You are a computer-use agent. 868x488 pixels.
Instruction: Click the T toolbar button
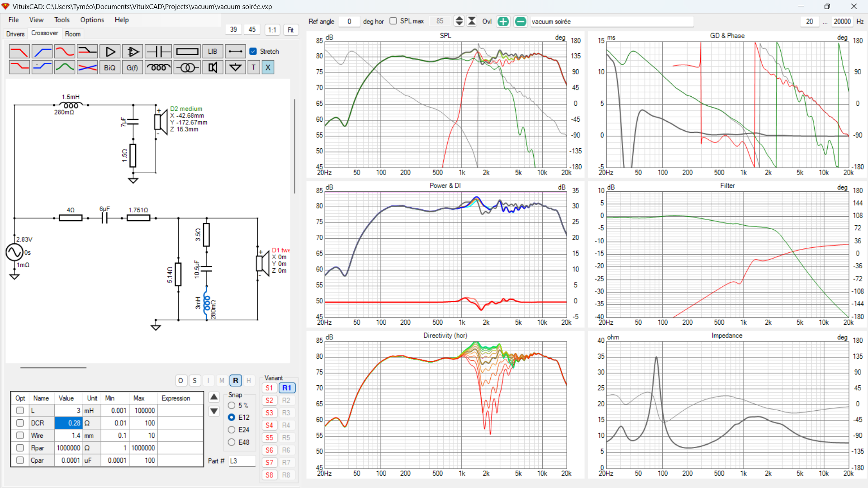click(x=254, y=67)
